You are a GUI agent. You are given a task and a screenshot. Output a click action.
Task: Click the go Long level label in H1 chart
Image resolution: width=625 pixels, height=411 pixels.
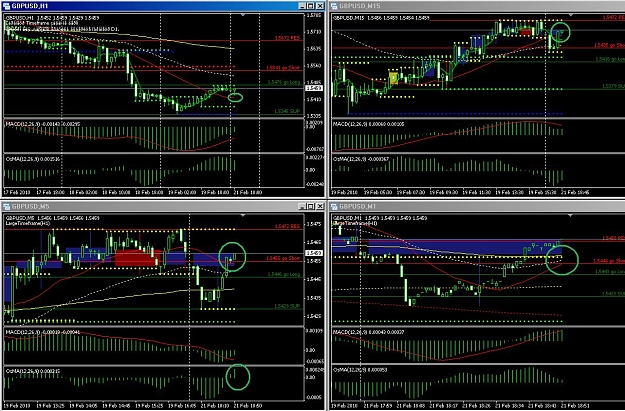(284, 82)
